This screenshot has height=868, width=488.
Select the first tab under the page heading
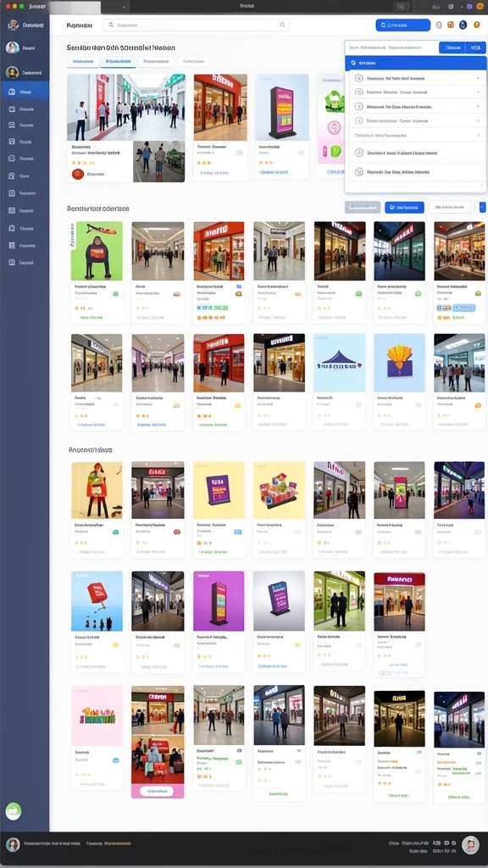83,61
